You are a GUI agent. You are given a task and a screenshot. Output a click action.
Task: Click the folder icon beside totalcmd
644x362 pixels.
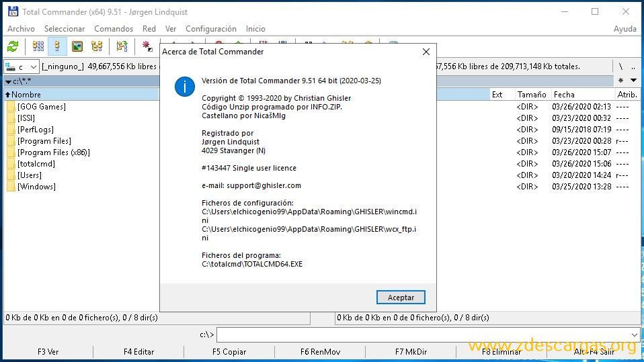11,164
